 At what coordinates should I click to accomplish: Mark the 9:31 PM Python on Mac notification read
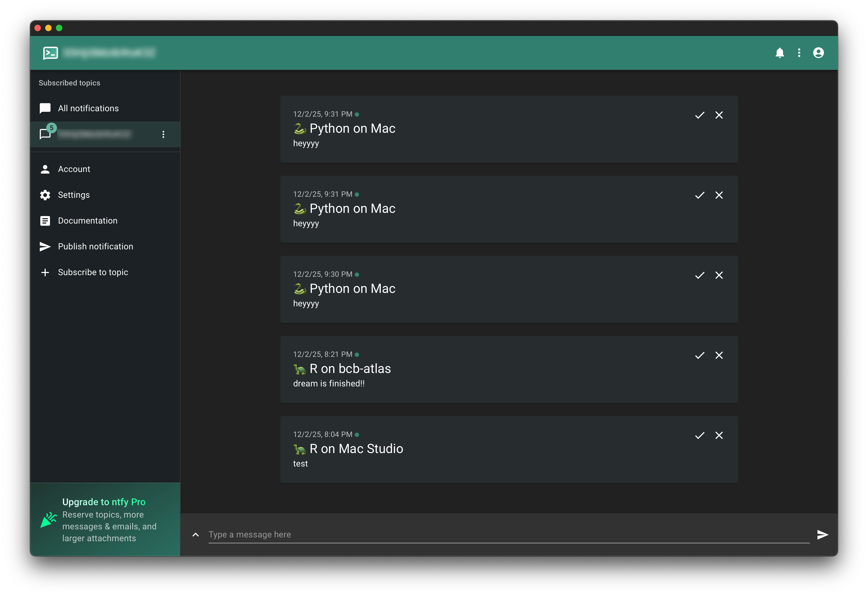pyautogui.click(x=700, y=115)
